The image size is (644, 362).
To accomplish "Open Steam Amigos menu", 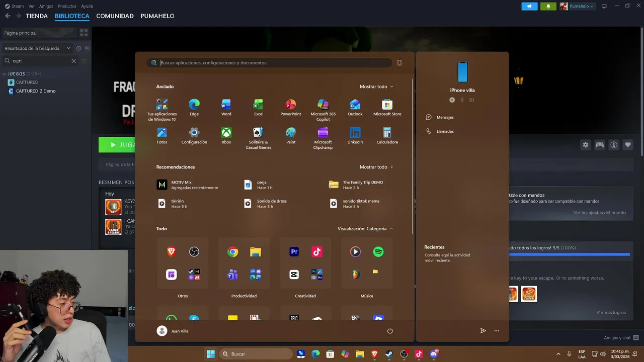I will click(46, 6).
